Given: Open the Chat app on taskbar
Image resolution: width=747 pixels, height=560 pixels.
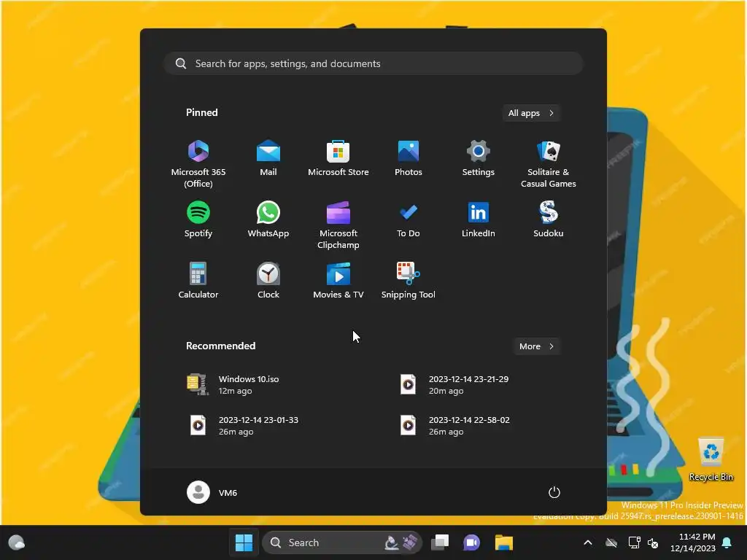Looking at the screenshot, I should [x=472, y=542].
